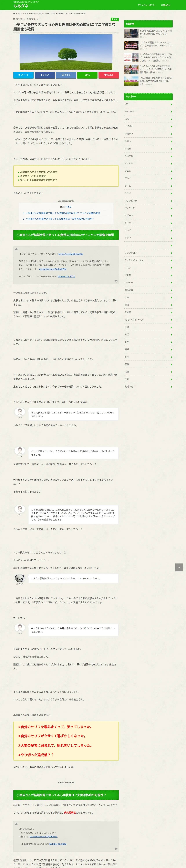Viewport: 186px width, 868px height.
Task: Open the ファッション category
Action: (148, 253)
